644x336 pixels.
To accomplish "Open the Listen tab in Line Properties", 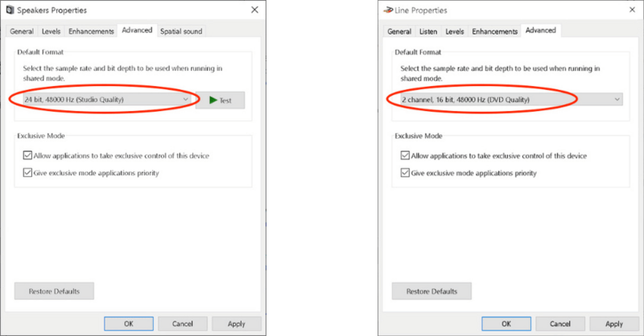I will 428,31.
